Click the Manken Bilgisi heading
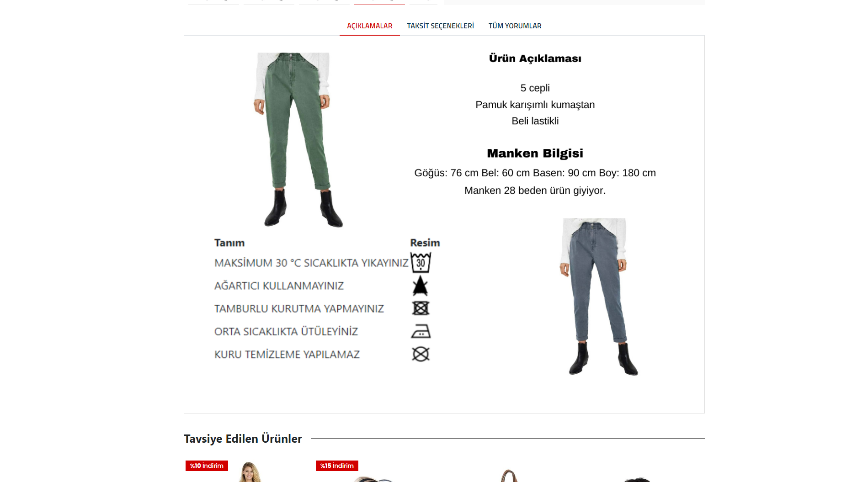 (x=535, y=154)
